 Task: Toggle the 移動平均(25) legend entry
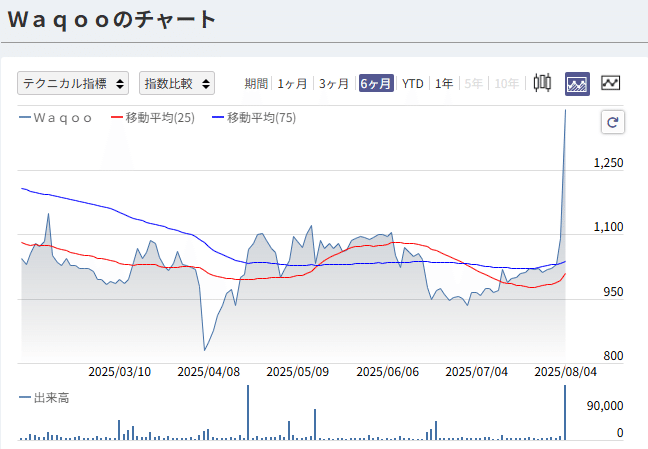coord(153,118)
